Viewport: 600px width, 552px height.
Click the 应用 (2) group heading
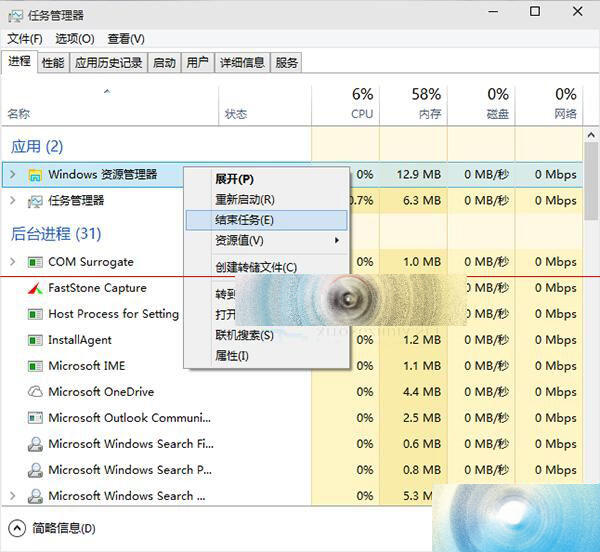pos(37,147)
